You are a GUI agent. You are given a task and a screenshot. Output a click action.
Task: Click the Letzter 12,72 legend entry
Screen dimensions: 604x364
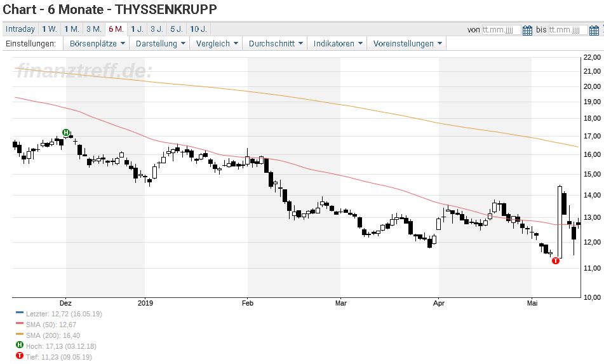[64, 314]
